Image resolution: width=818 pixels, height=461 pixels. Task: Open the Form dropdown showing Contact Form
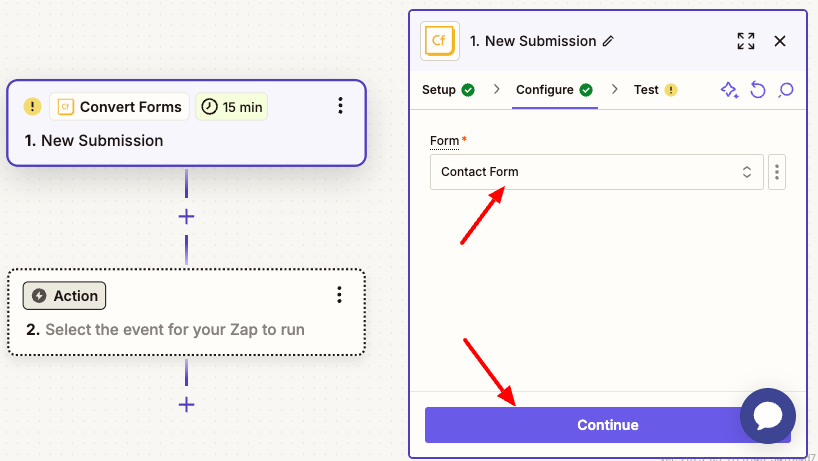(x=596, y=172)
